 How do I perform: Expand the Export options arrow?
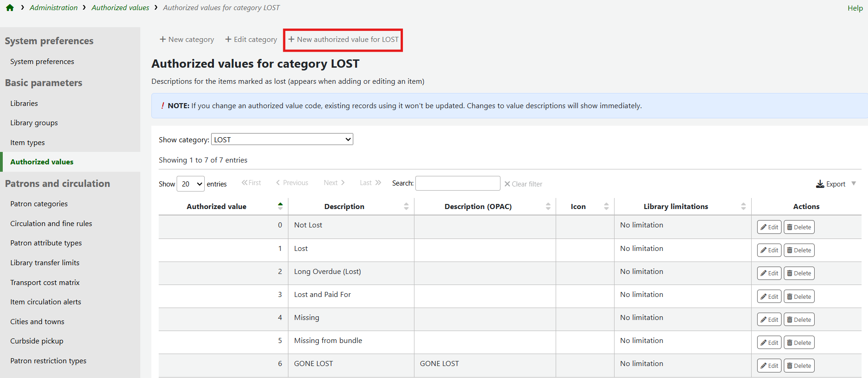click(854, 183)
